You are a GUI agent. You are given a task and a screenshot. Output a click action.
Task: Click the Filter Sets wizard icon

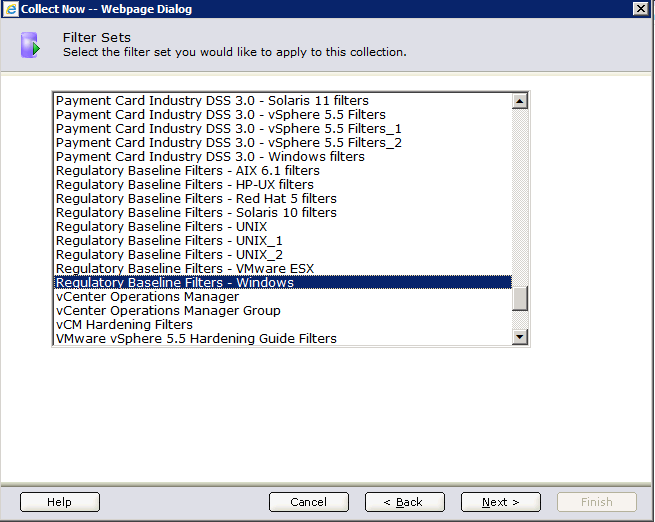coord(30,45)
